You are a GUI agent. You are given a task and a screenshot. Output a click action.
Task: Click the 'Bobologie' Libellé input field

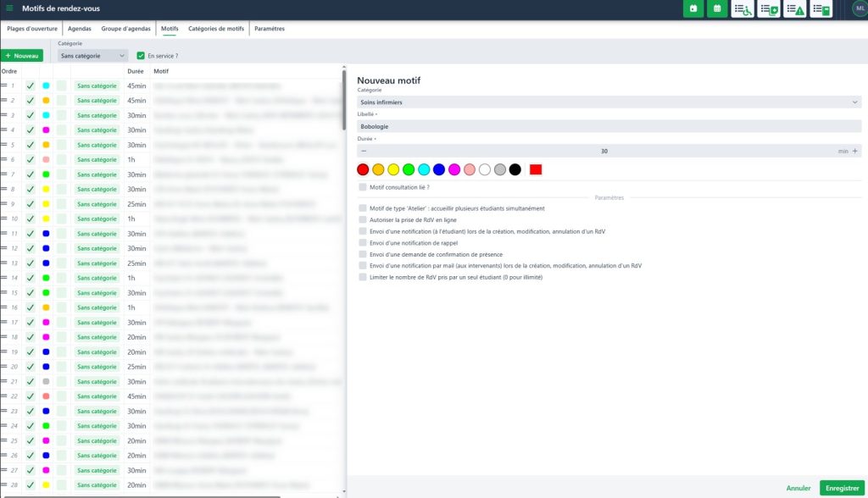(609, 127)
